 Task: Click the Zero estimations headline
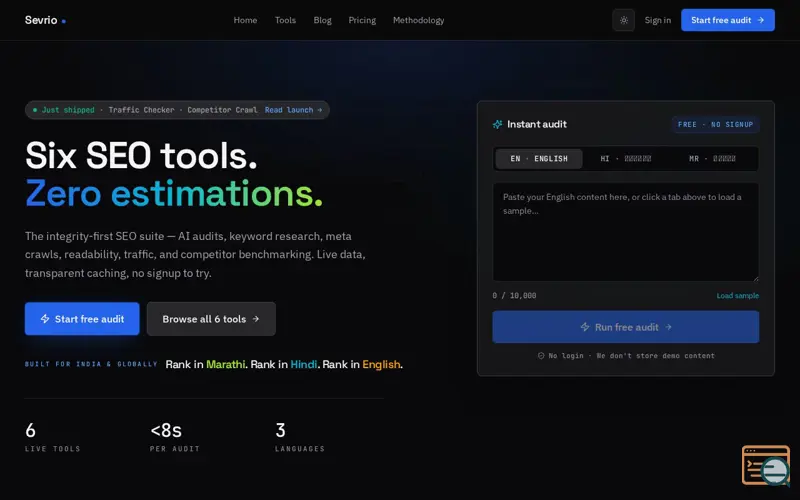[174, 194]
